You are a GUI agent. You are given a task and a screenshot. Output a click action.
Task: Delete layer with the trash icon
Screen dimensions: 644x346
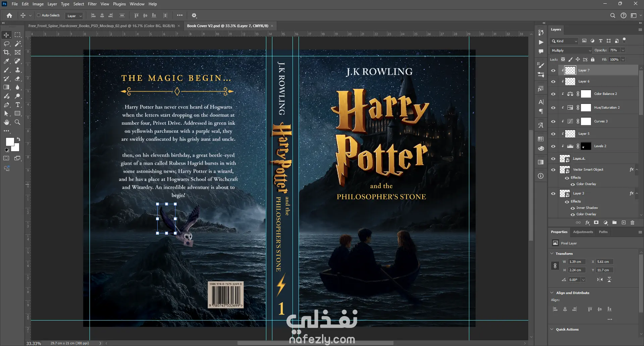(633, 223)
